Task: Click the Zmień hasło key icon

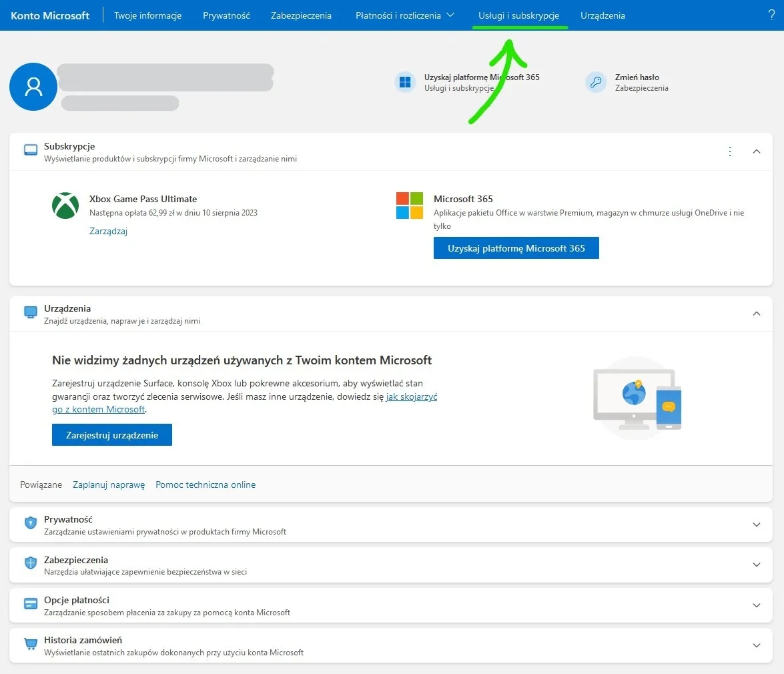Action: (595, 82)
